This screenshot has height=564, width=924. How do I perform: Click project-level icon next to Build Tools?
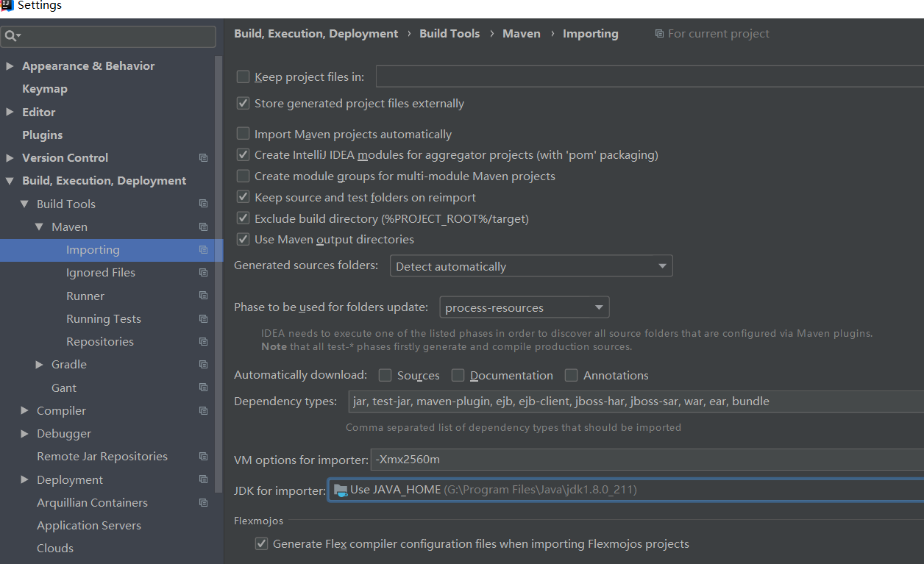tap(203, 204)
